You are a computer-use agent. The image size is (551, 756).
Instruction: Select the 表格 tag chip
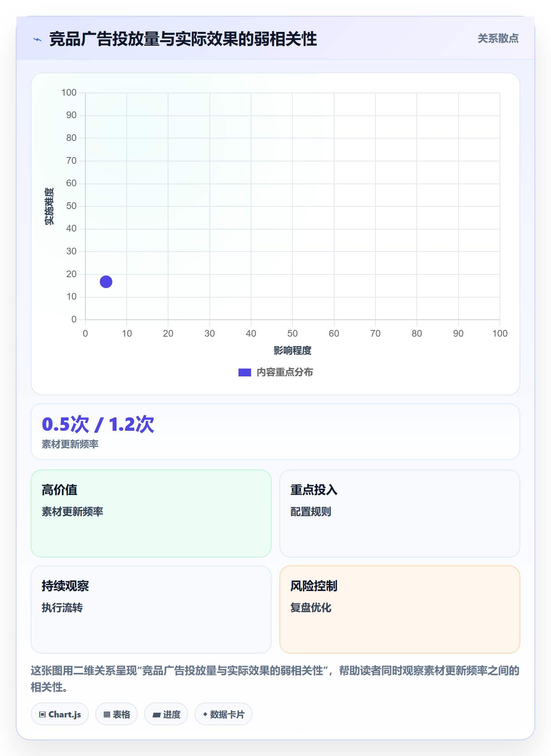116,714
